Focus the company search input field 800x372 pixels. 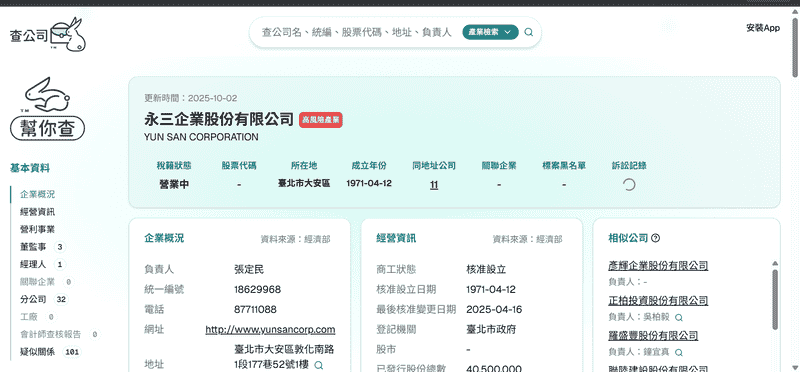coord(357,32)
